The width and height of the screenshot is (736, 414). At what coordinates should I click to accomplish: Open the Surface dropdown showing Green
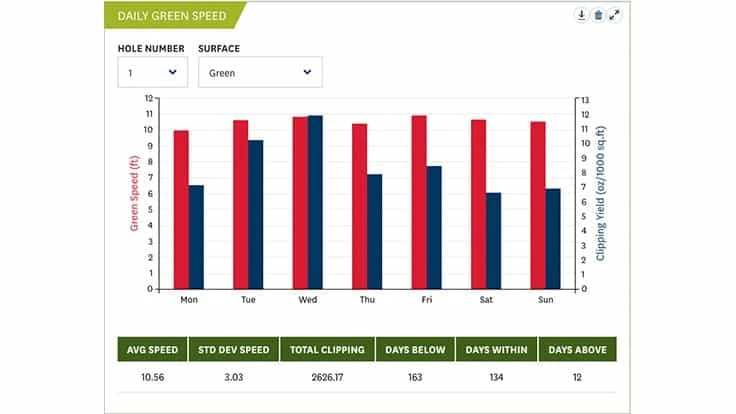pos(260,72)
